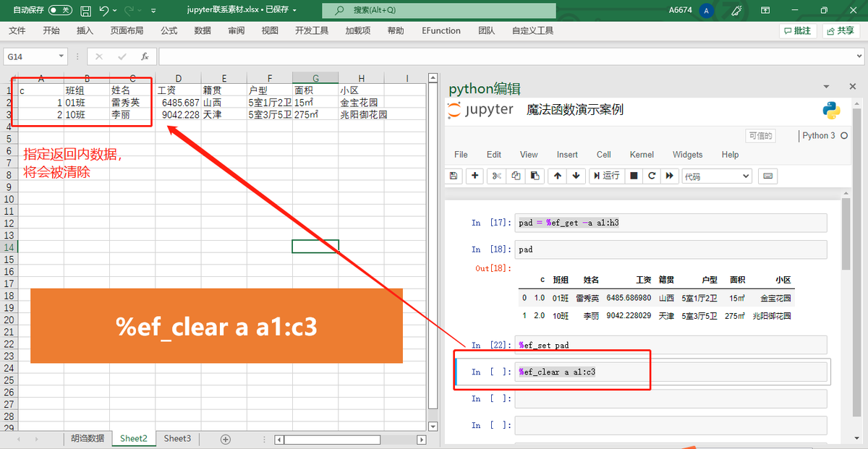
Task: Paste cells below in Jupyter toolbar
Action: coord(535,176)
